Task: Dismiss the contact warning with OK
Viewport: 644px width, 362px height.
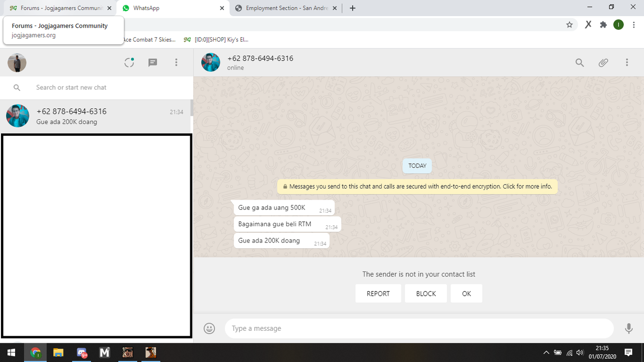Action: pyautogui.click(x=466, y=294)
